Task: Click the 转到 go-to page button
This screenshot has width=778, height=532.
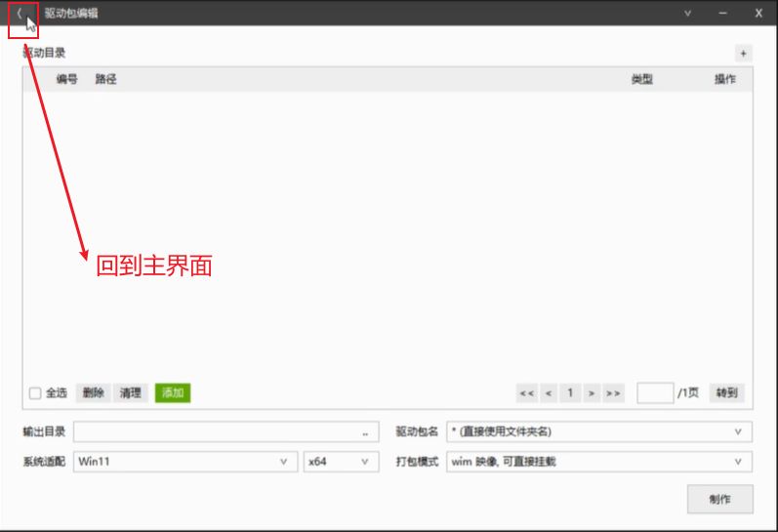Action: (726, 393)
